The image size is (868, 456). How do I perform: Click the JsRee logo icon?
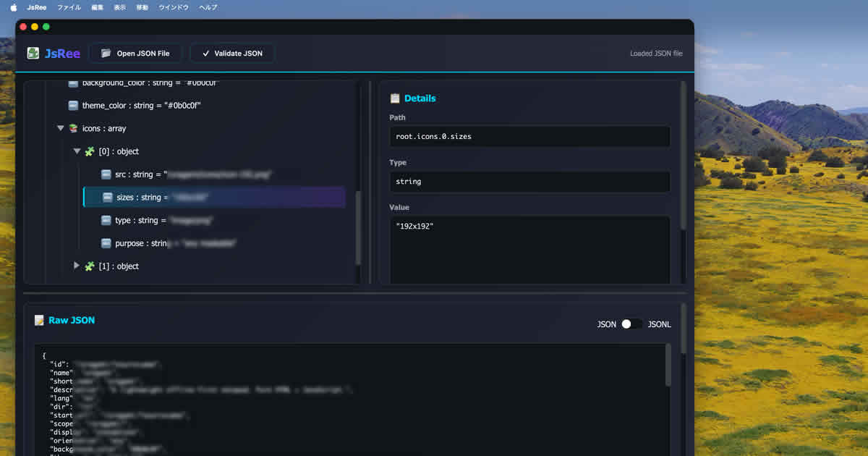pyautogui.click(x=33, y=53)
